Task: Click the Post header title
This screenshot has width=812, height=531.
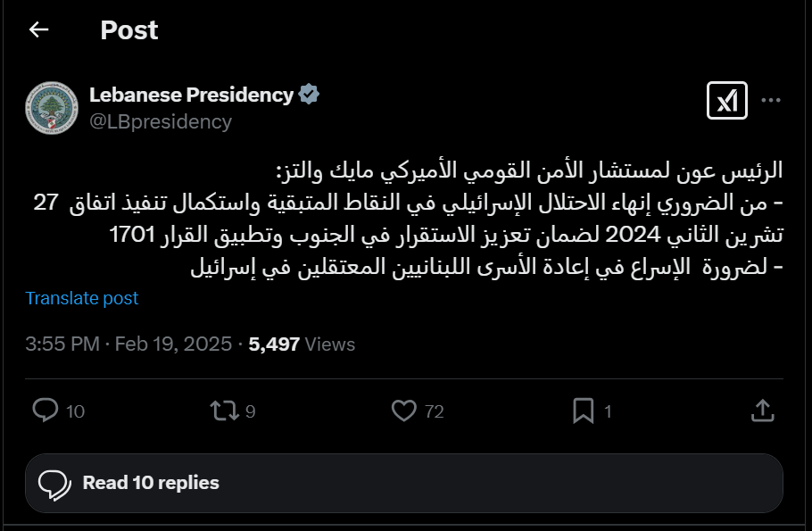Action: coord(129,30)
